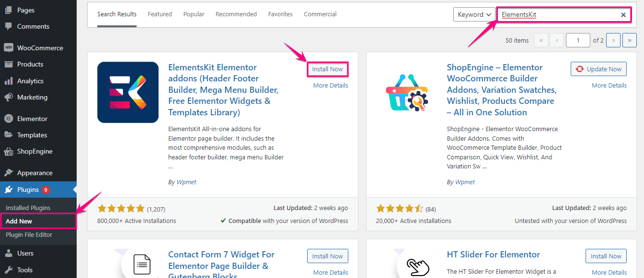Screen dimensions: 644x278
Task: Jump to the last results page
Action: [x=630, y=40]
